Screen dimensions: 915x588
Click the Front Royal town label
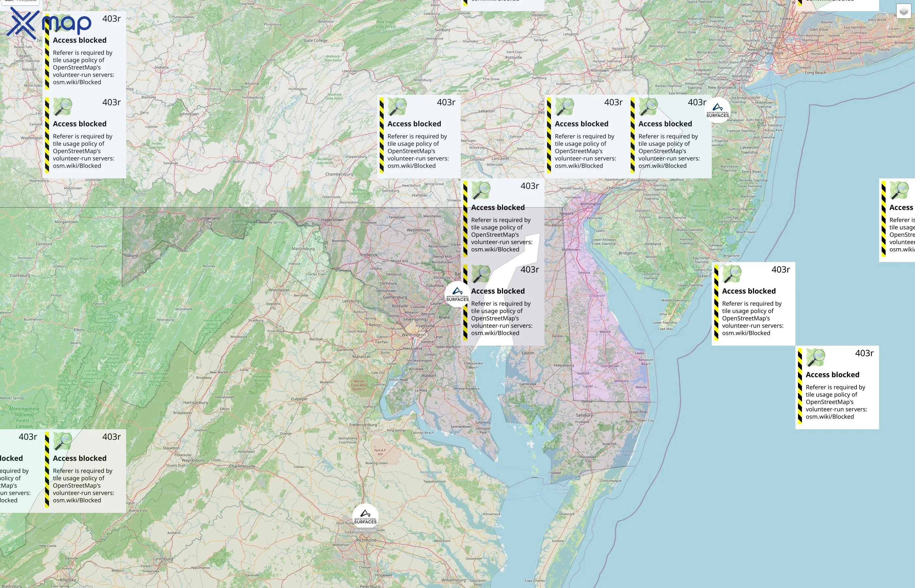276,331
